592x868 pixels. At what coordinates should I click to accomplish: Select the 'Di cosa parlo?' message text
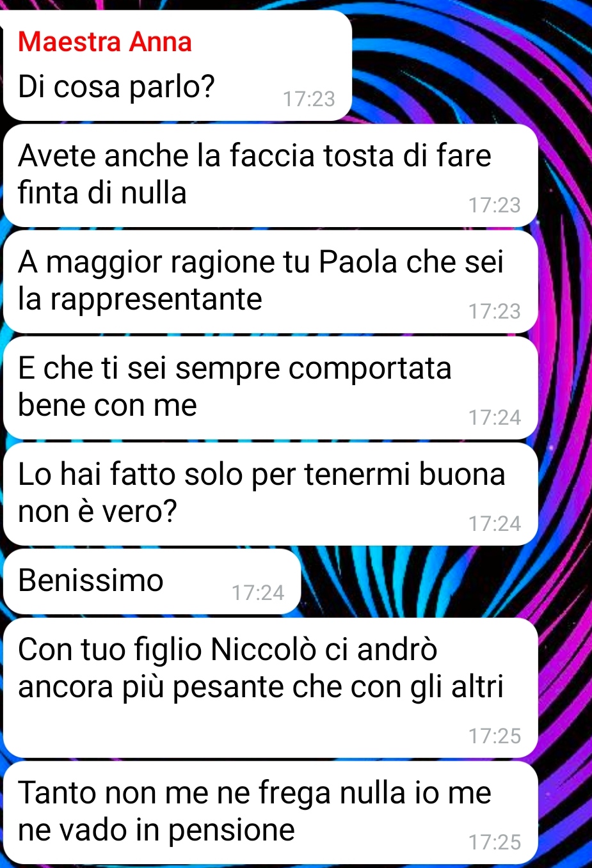[x=116, y=86]
